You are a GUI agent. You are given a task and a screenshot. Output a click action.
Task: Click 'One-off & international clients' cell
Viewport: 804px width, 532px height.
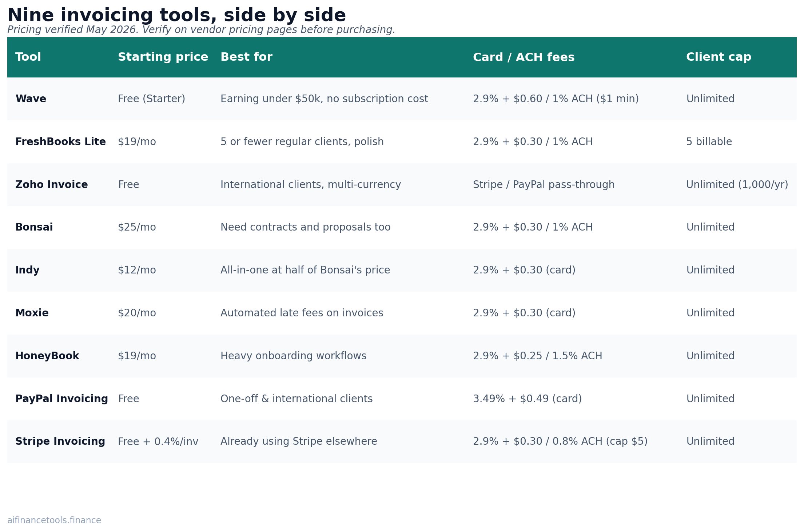pyautogui.click(x=296, y=399)
